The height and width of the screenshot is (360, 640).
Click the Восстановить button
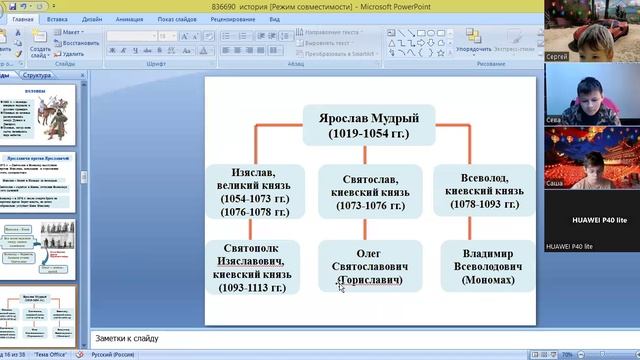point(77,43)
